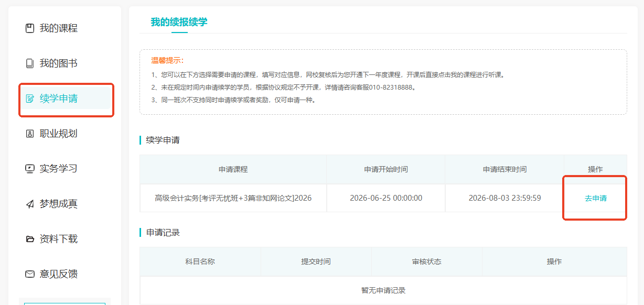
Task: Click the 温馨提示 heading
Action: pyautogui.click(x=167, y=60)
